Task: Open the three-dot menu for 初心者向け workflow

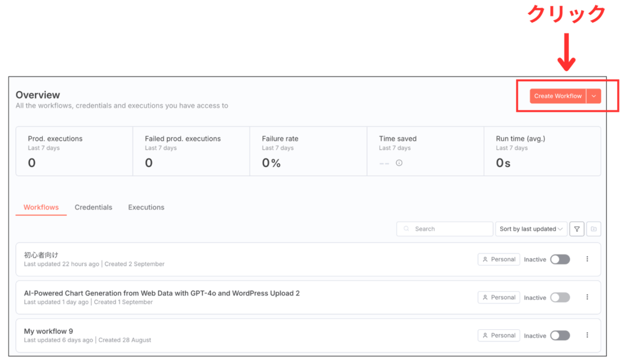Action: pyautogui.click(x=587, y=259)
